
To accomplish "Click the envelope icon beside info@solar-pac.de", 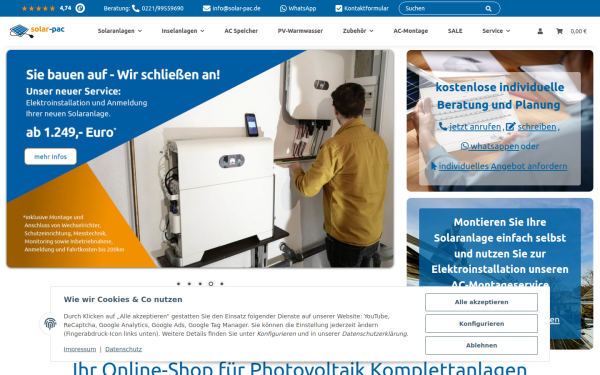I will click(x=207, y=8).
